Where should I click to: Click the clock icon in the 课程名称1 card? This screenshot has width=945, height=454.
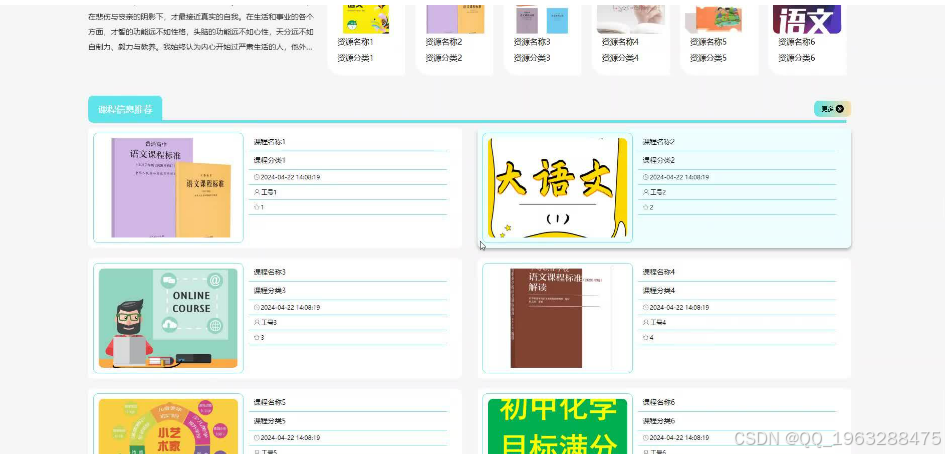coord(257,177)
